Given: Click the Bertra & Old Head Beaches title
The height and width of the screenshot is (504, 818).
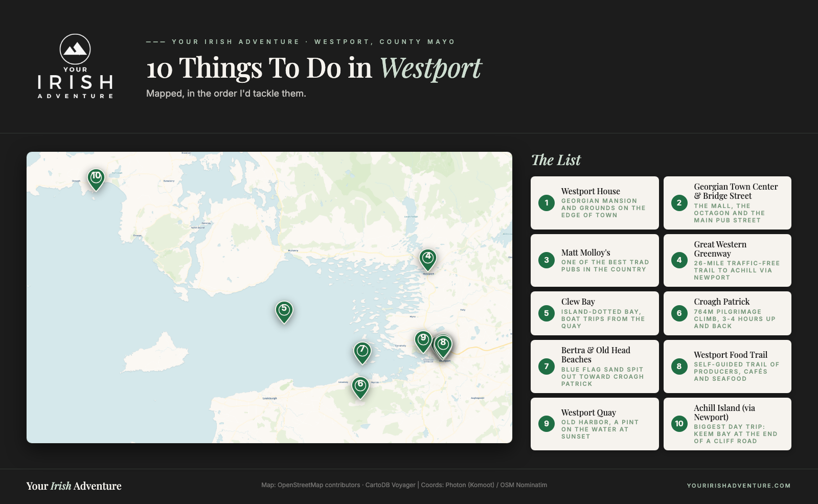Looking at the screenshot, I should point(596,355).
